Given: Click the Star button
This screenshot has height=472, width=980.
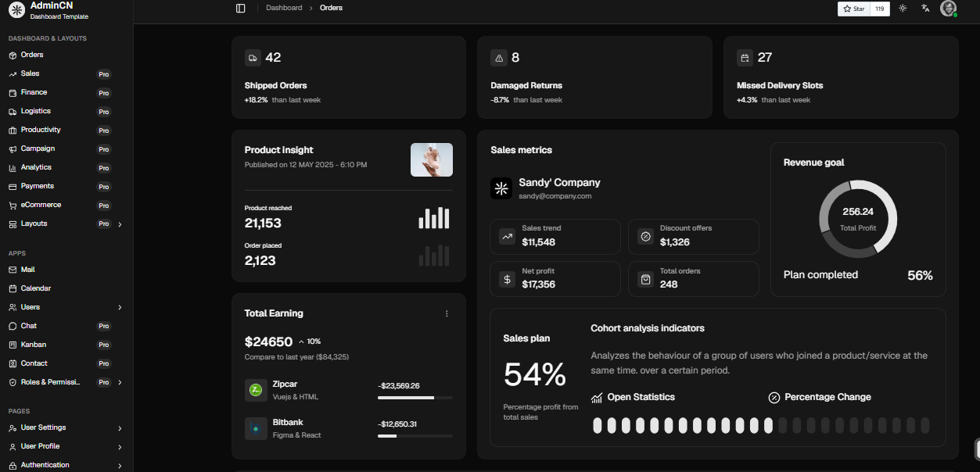Looking at the screenshot, I should pyautogui.click(x=854, y=9).
